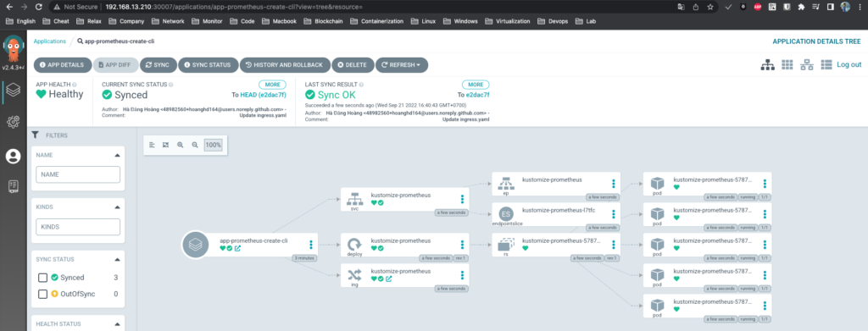Open the Applications layers icon in the sidebar
The width and height of the screenshot is (868, 331).
pos(14,91)
